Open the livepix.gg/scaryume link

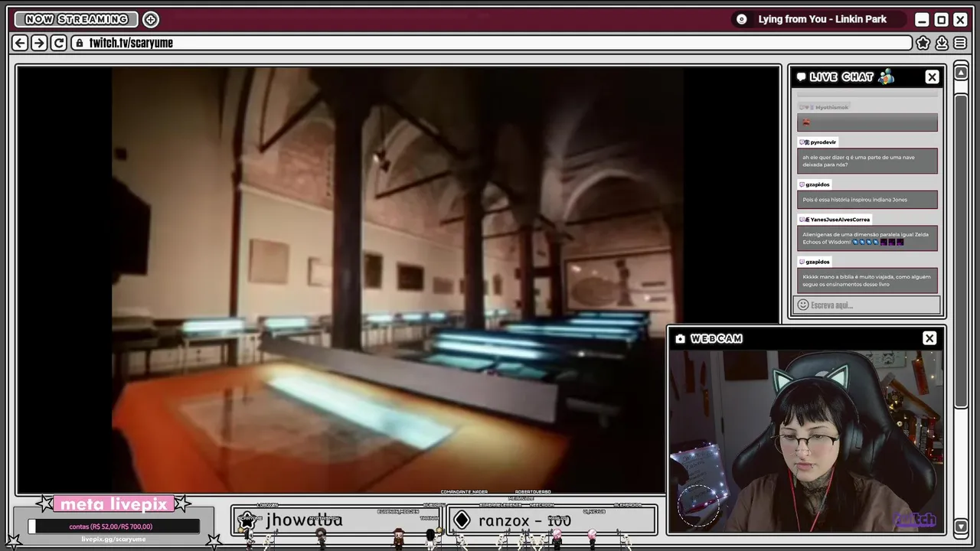(113, 540)
